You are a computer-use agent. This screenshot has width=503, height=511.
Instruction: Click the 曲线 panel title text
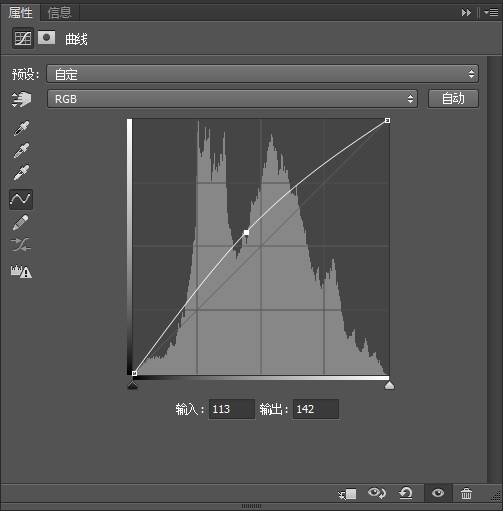[x=76, y=39]
